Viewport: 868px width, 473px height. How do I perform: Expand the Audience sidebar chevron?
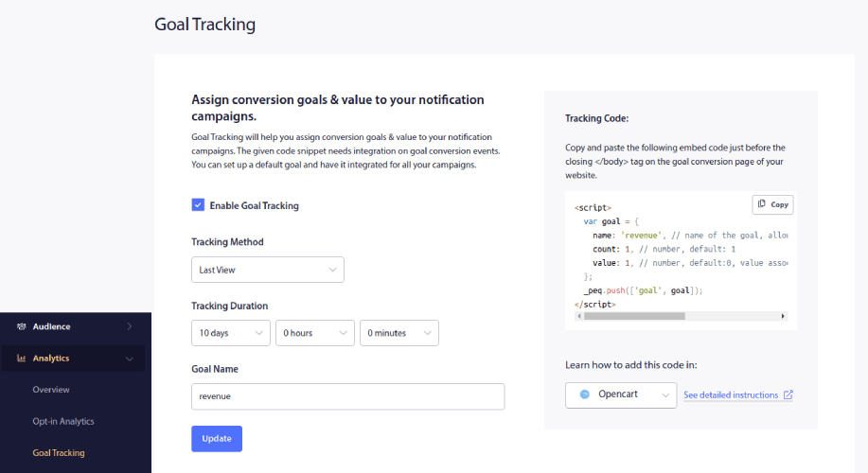pos(129,326)
